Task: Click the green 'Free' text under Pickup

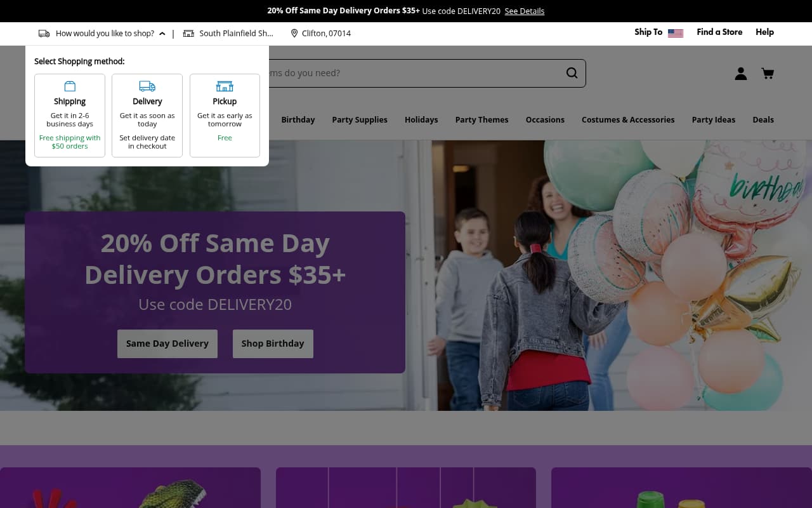Action: click(225, 138)
